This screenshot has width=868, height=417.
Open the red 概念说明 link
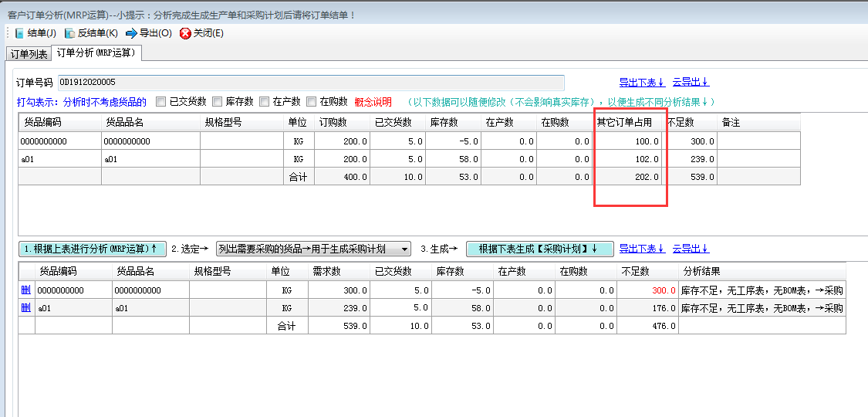(373, 102)
